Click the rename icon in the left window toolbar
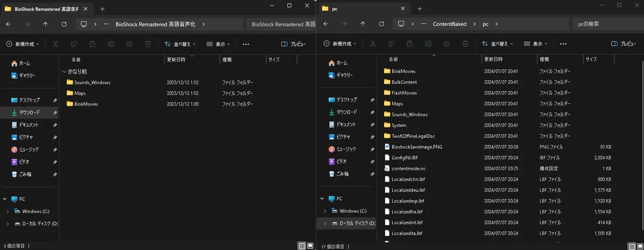This screenshot has width=644, height=250. tap(111, 44)
